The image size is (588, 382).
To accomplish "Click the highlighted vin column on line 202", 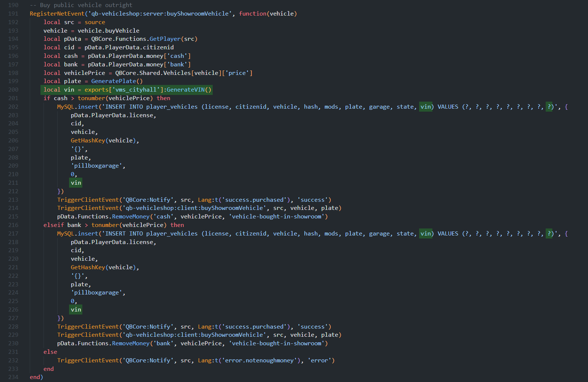I will pyautogui.click(x=425, y=107).
